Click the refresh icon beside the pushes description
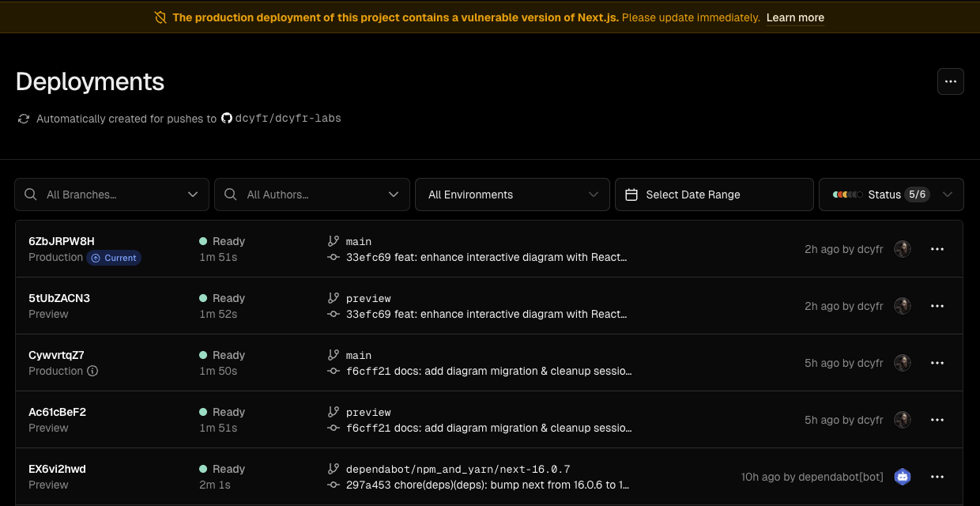 [x=23, y=119]
